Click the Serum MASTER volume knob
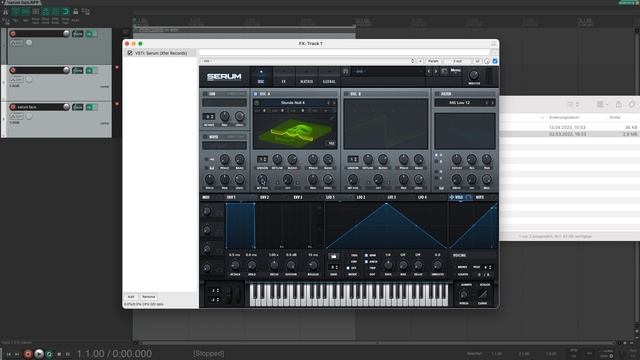 click(474, 75)
